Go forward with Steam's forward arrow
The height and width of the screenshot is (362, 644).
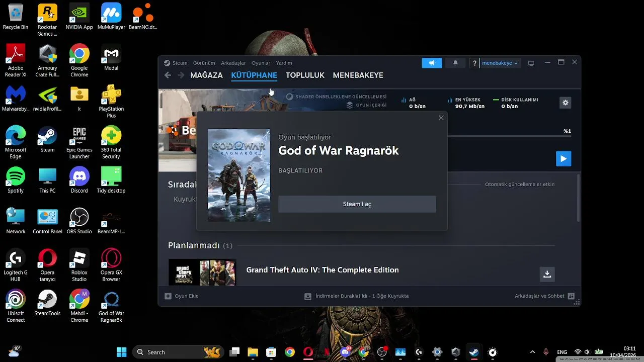tap(181, 75)
